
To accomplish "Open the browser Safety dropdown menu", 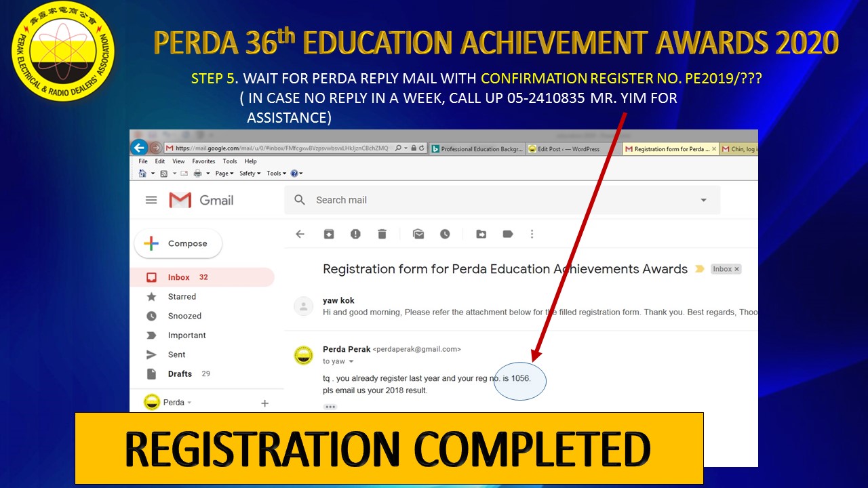I will point(250,174).
